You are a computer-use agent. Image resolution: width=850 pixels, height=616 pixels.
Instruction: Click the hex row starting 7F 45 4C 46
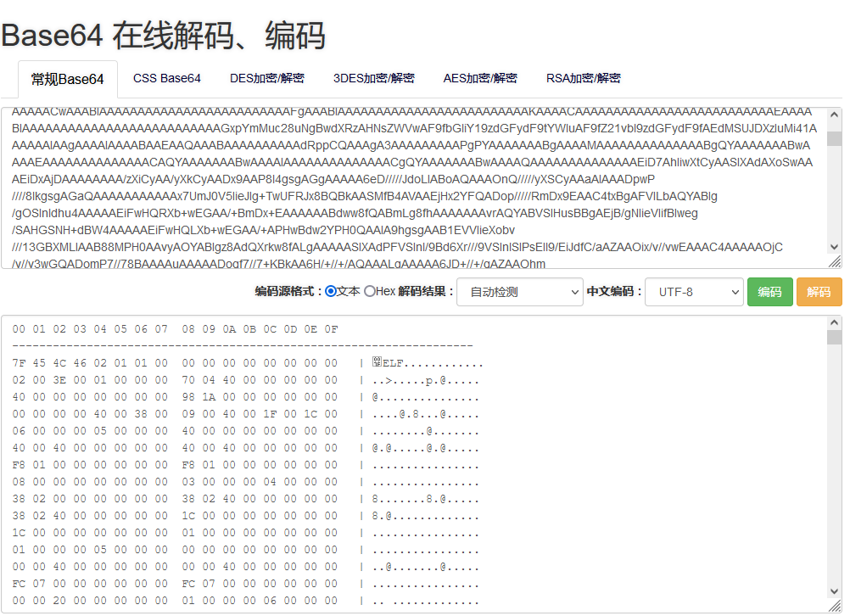click(x=248, y=363)
